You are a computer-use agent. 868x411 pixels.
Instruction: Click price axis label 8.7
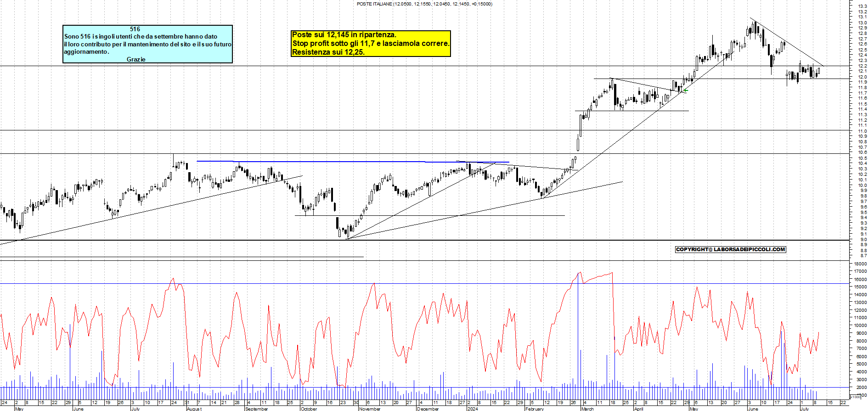863,256
